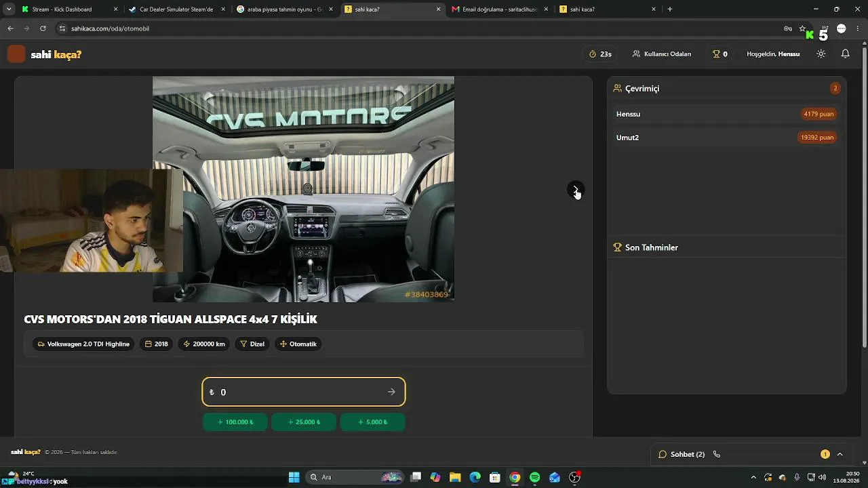Switch to the last sahi kaça? tab

coord(606,9)
